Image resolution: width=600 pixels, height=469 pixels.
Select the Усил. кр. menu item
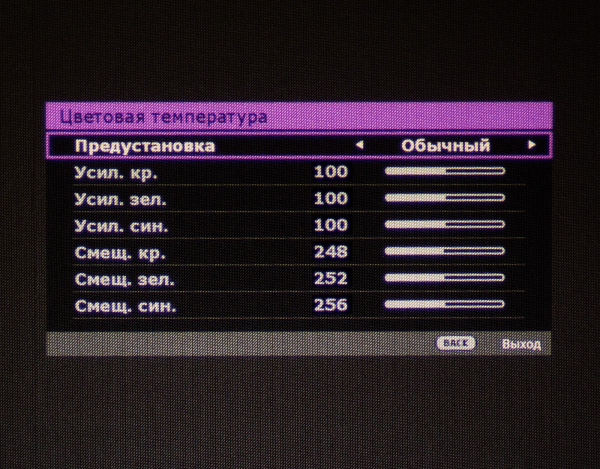(116, 172)
